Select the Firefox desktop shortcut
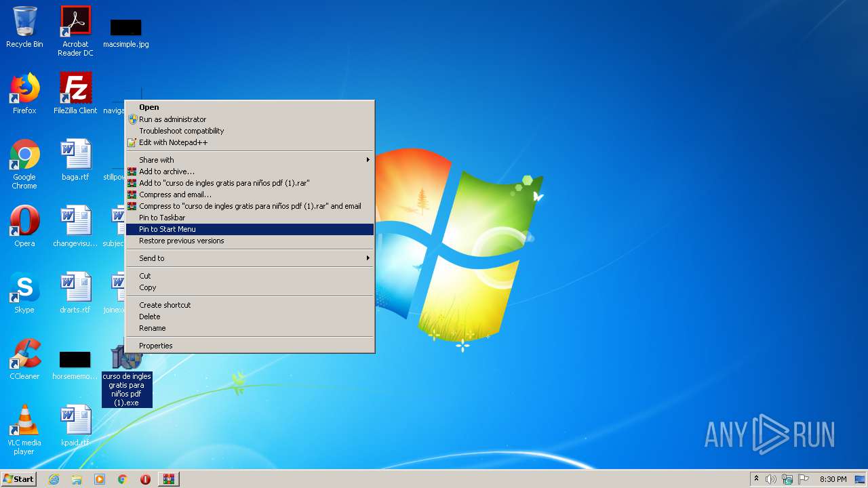Screen dimensions: 868x488 pos(24,94)
